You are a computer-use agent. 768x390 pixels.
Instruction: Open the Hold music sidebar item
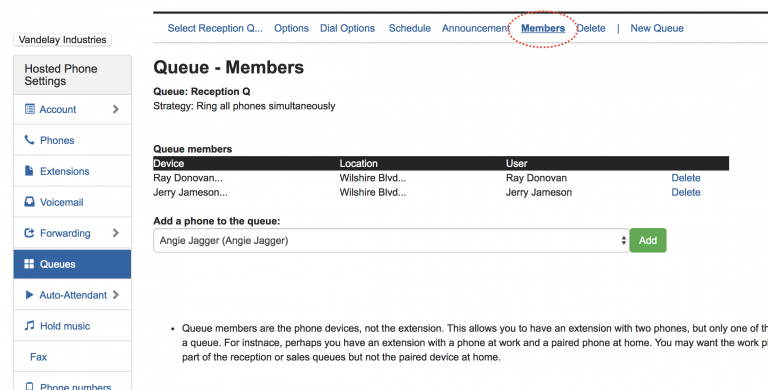72,326
